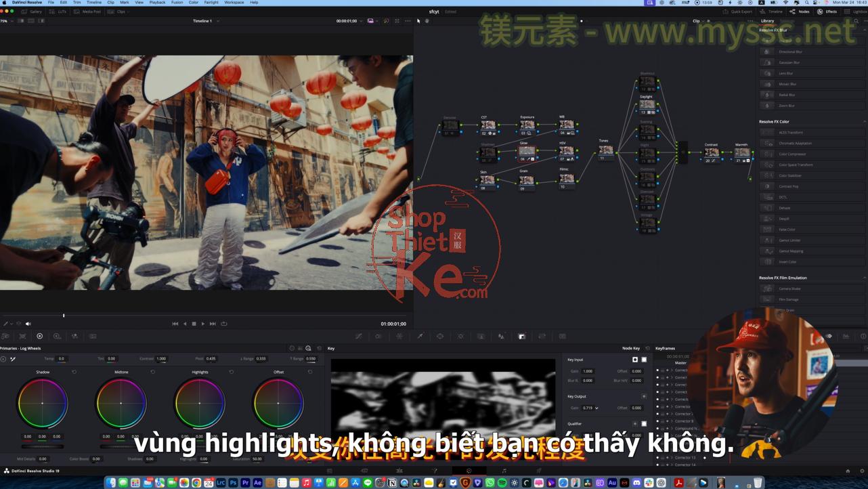The height and width of the screenshot is (489, 868).
Task: Mute the viewer audio
Action: tap(28, 324)
